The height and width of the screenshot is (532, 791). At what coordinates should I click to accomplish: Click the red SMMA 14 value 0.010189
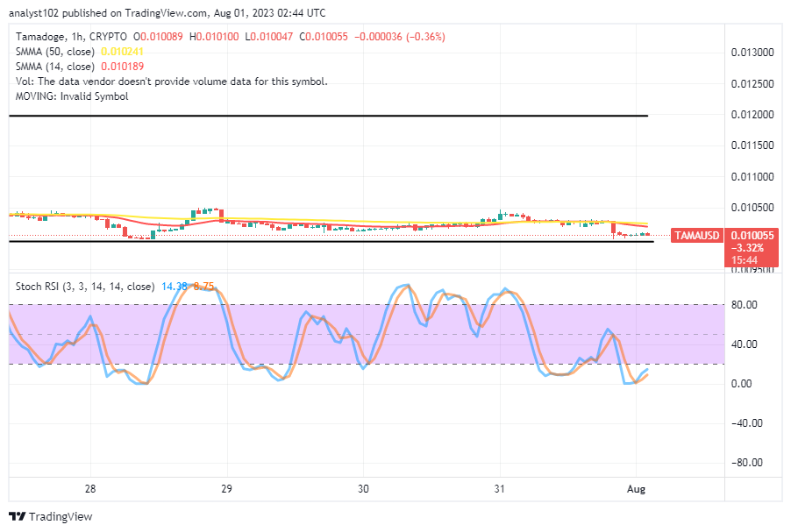(122, 67)
